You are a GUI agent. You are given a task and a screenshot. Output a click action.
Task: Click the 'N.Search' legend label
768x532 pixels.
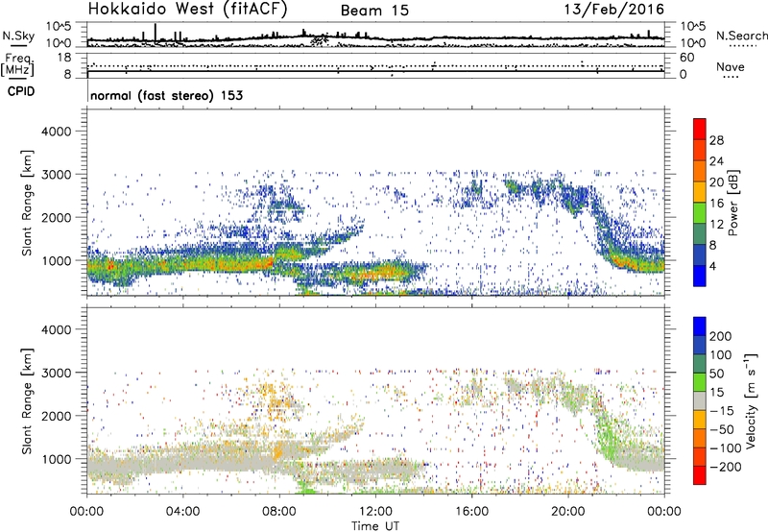(741, 36)
